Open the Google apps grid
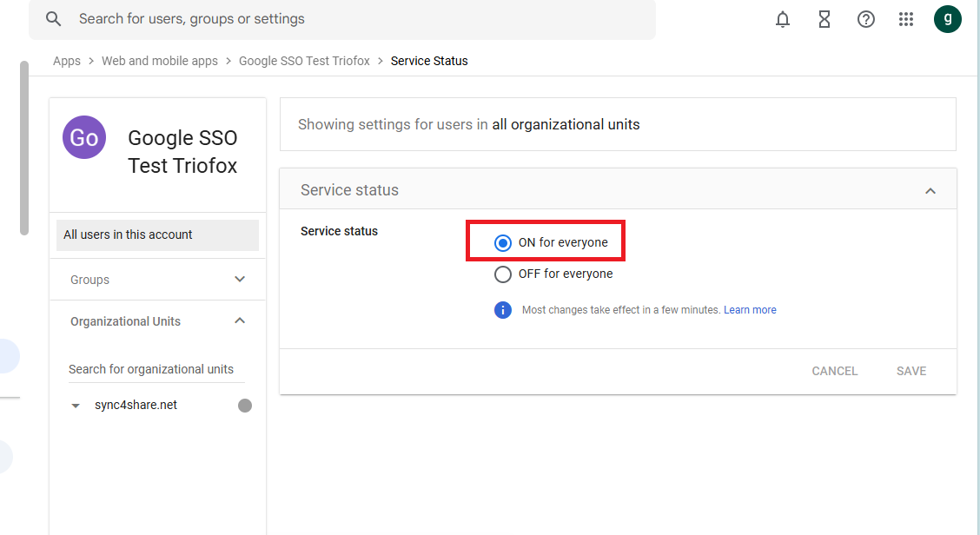Screen dimensions: 980x535 tap(906, 19)
